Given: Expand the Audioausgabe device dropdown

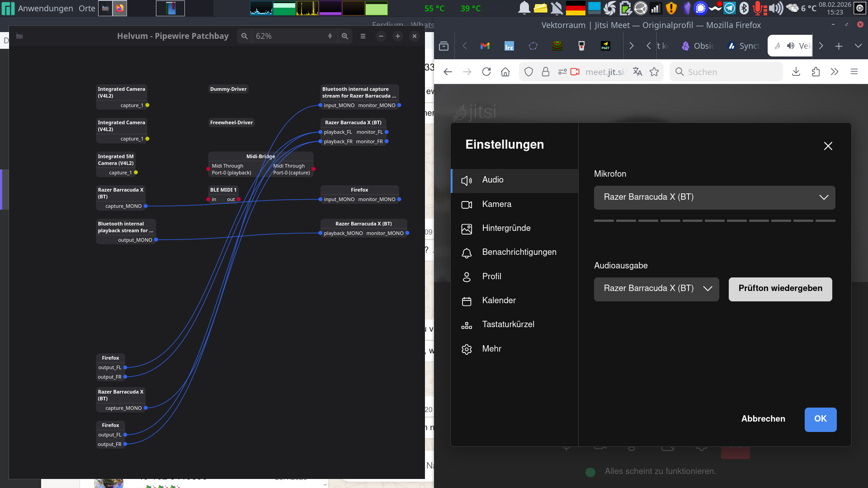Looking at the screenshot, I should coord(656,289).
